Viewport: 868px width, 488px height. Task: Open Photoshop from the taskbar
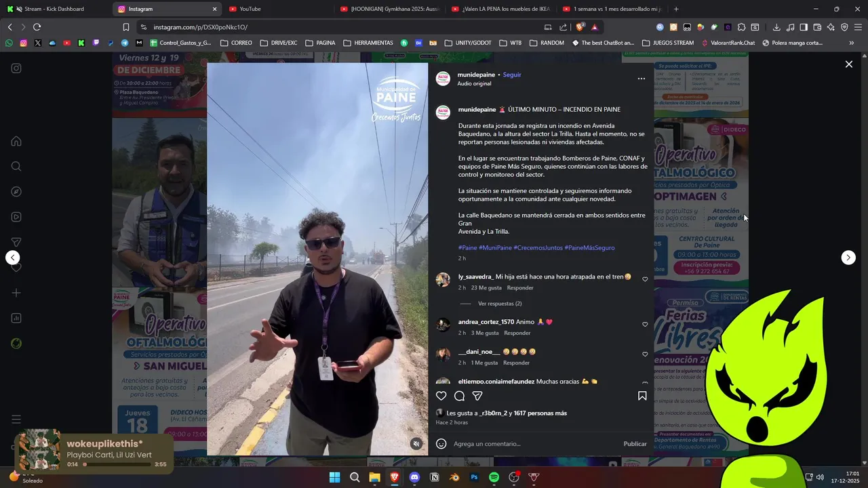(x=474, y=477)
